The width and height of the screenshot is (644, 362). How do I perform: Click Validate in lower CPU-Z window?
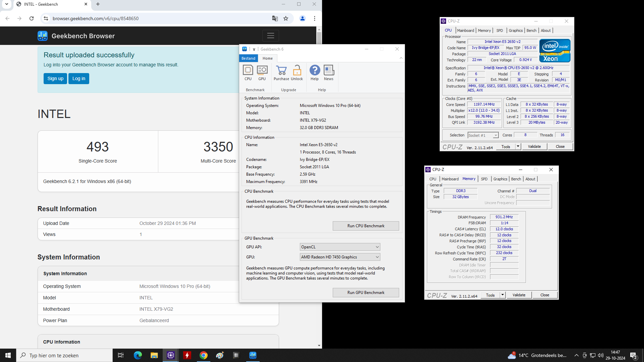click(x=519, y=295)
